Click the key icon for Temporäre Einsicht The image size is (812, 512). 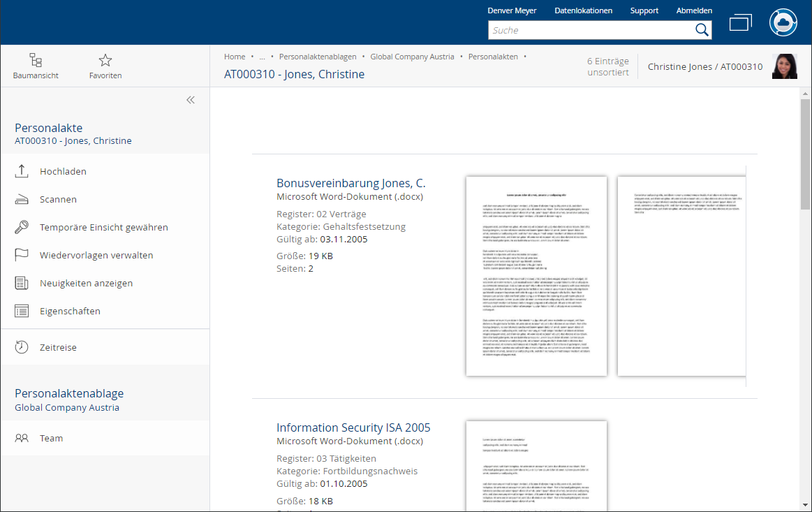tap(22, 228)
